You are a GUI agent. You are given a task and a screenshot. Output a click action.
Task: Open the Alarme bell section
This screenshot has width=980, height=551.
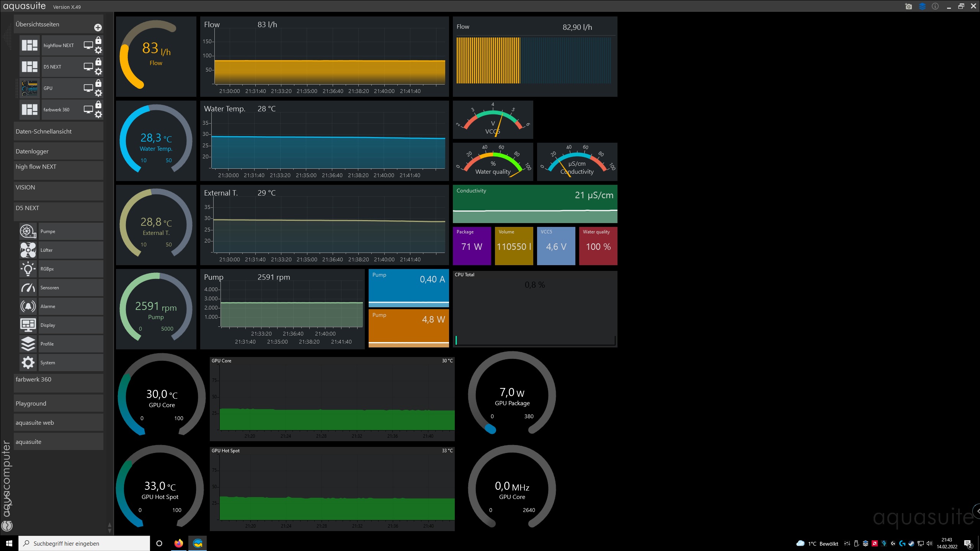(28, 306)
